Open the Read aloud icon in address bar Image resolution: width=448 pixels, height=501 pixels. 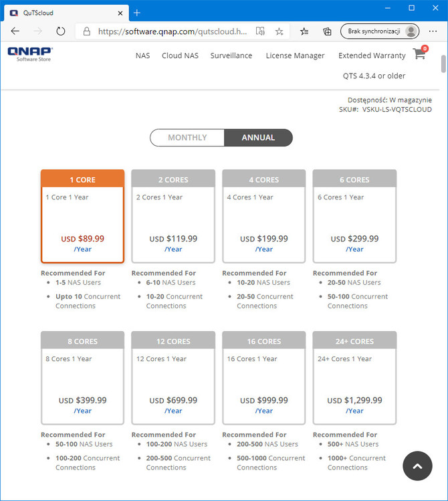(260, 31)
